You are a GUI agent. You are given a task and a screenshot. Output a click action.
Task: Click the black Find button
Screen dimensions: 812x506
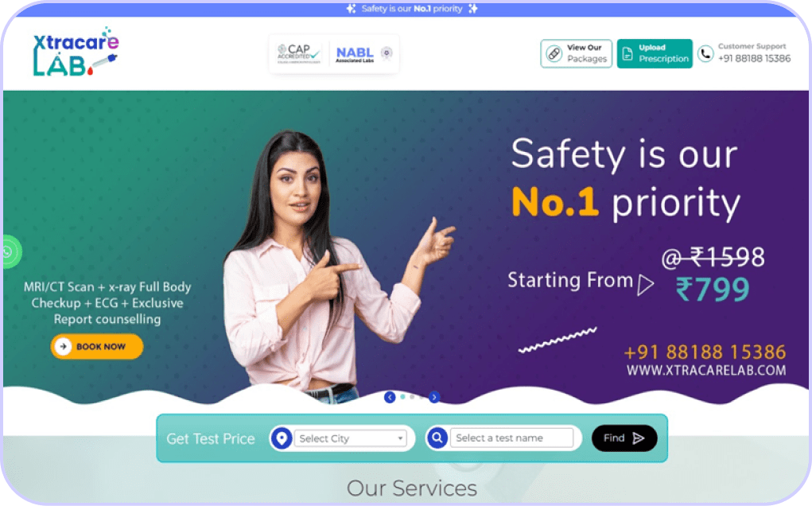click(624, 438)
